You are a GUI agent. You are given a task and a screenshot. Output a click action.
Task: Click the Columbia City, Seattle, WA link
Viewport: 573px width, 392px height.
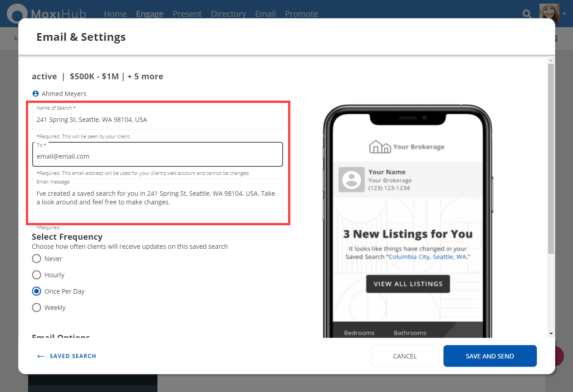tap(429, 257)
